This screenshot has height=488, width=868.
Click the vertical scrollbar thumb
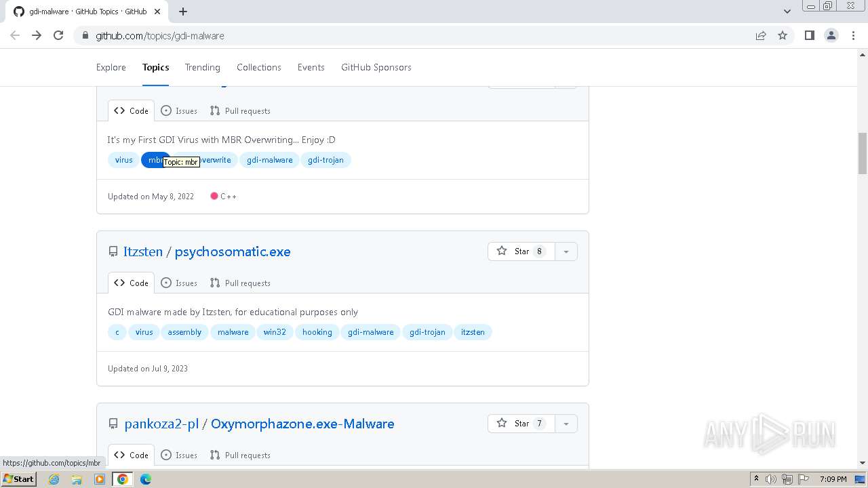(x=863, y=153)
